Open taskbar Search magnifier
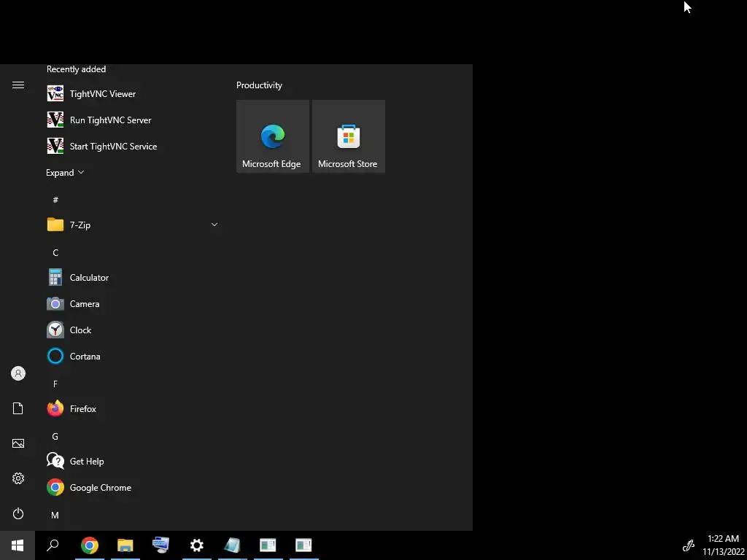Screen dimensions: 747x560 pos(53,545)
